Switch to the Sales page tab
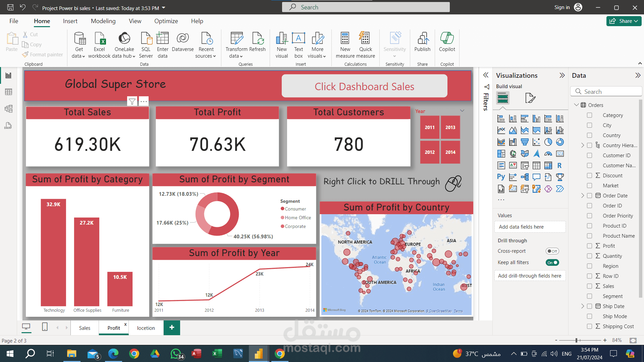This screenshot has height=362, width=644. click(85, 328)
